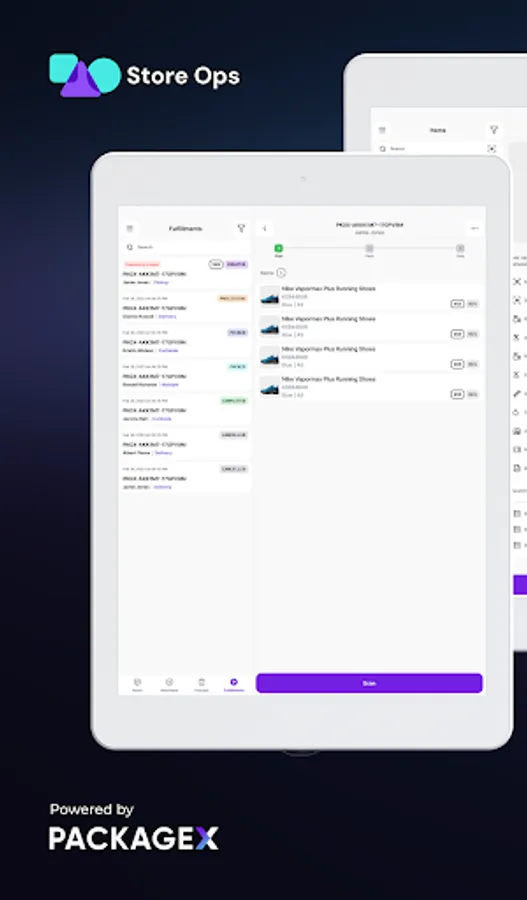Screen dimensions: 527x900
Task: Select the fourth Nike Vapormax Plus Running Shoes row
Action: pos(370,387)
